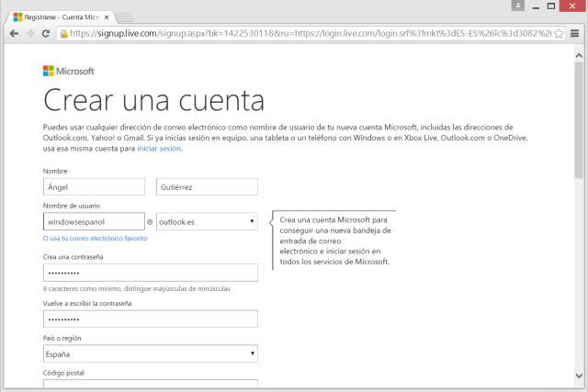Click the vertical scrollbar thumb
588x392 pixels.
(x=579, y=120)
